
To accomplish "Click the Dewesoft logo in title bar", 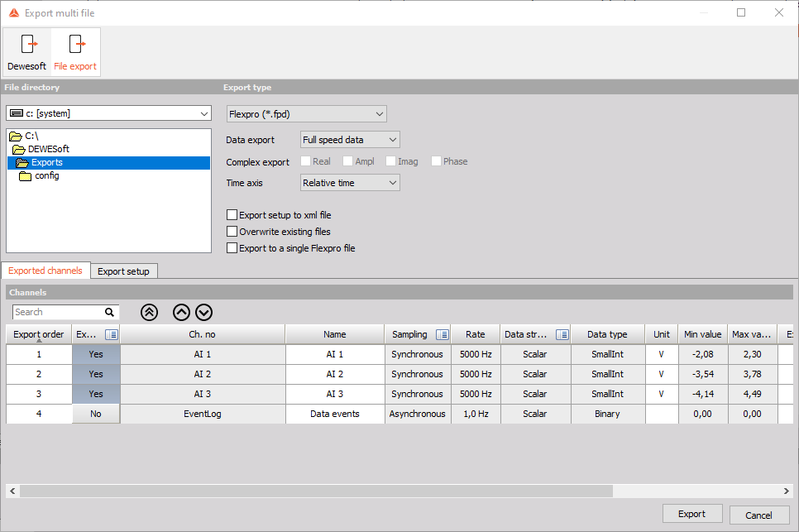I will click(14, 12).
